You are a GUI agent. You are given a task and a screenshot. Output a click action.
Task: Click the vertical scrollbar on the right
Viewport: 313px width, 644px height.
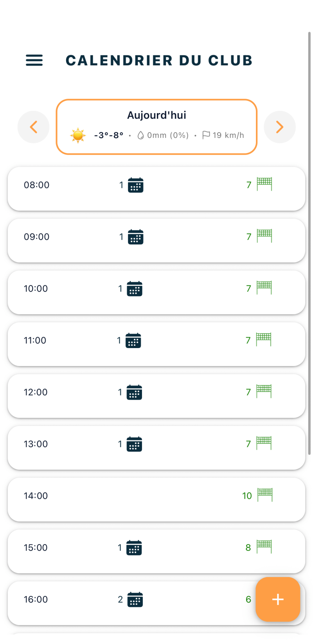click(309, 243)
